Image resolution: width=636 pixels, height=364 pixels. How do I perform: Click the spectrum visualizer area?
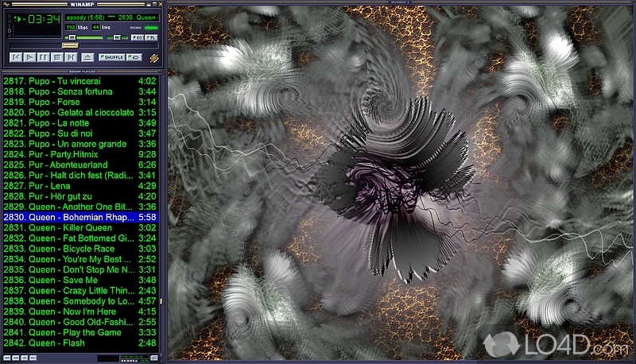pyautogui.click(x=36, y=31)
